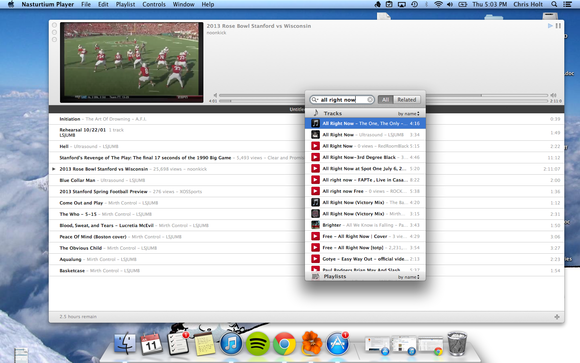580x363 pixels.
Task: Open the File menu
Action: tap(86, 4)
